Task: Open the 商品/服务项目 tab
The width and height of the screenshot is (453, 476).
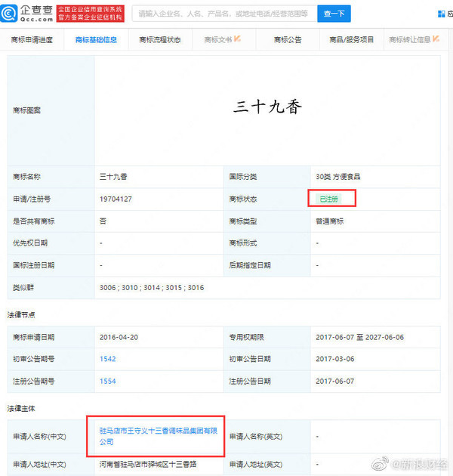Action: click(351, 40)
